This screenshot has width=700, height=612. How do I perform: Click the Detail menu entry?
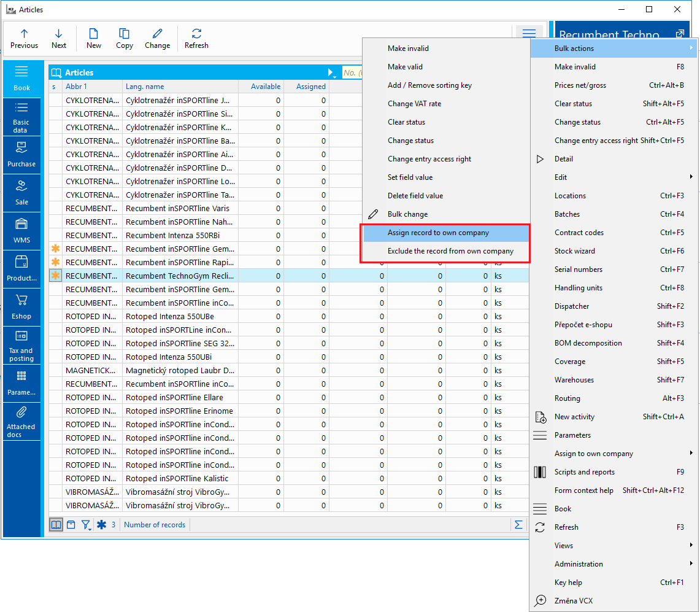tap(613, 158)
